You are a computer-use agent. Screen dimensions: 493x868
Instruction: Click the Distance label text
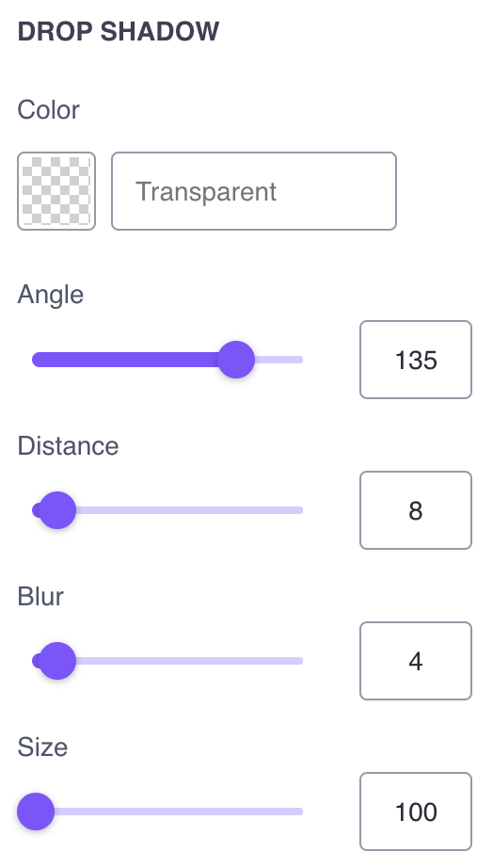68,445
